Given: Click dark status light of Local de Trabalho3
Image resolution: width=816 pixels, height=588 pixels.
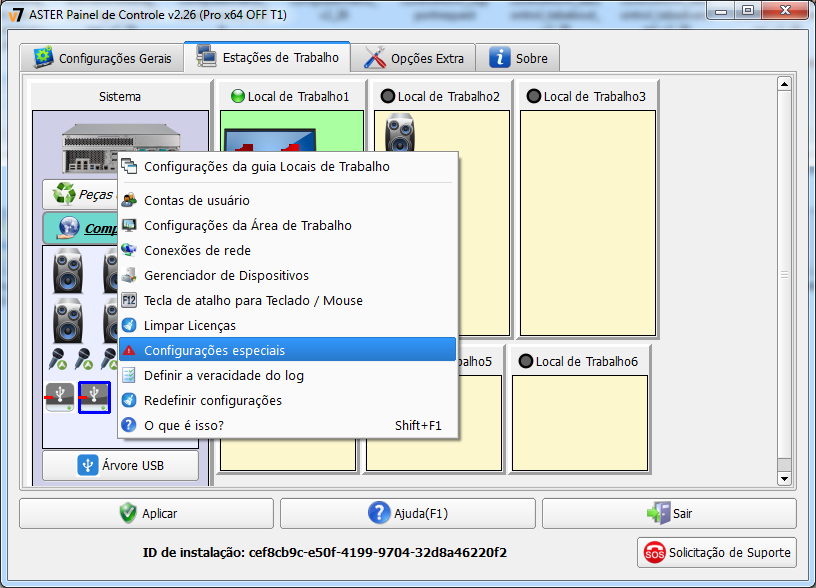Looking at the screenshot, I should coord(533,96).
